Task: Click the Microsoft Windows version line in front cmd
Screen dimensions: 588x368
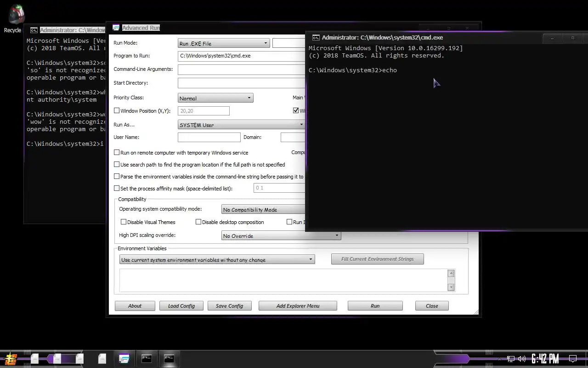Action: (x=386, y=48)
